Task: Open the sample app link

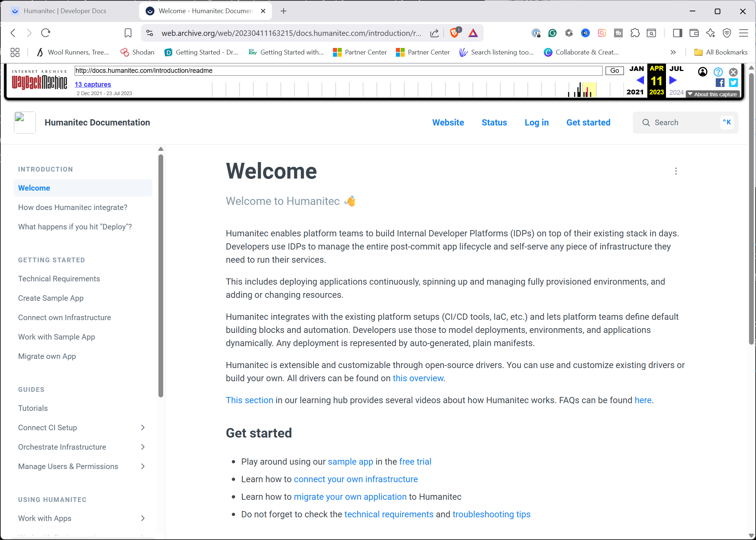Action: click(350, 461)
